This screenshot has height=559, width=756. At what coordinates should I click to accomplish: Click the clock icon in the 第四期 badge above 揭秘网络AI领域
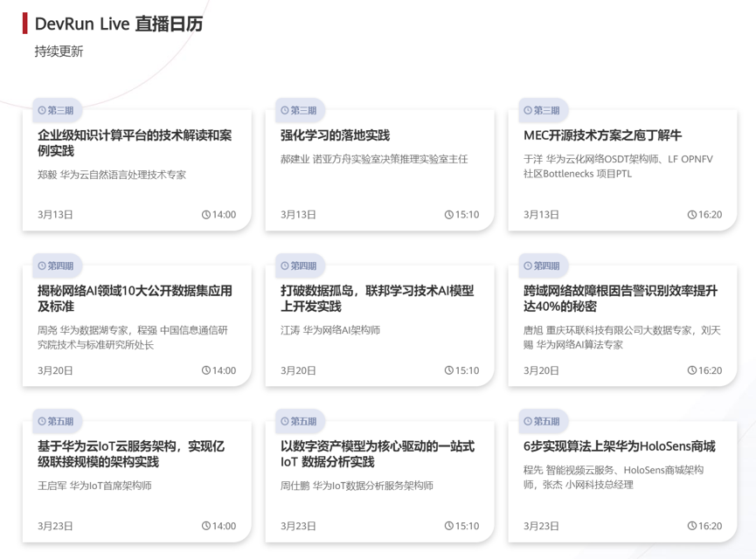tap(42, 266)
